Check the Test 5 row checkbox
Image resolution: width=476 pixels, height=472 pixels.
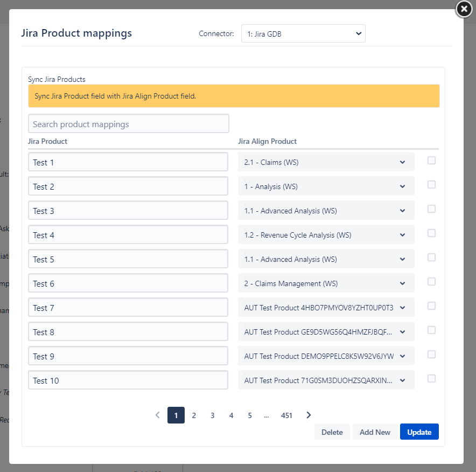tap(431, 258)
